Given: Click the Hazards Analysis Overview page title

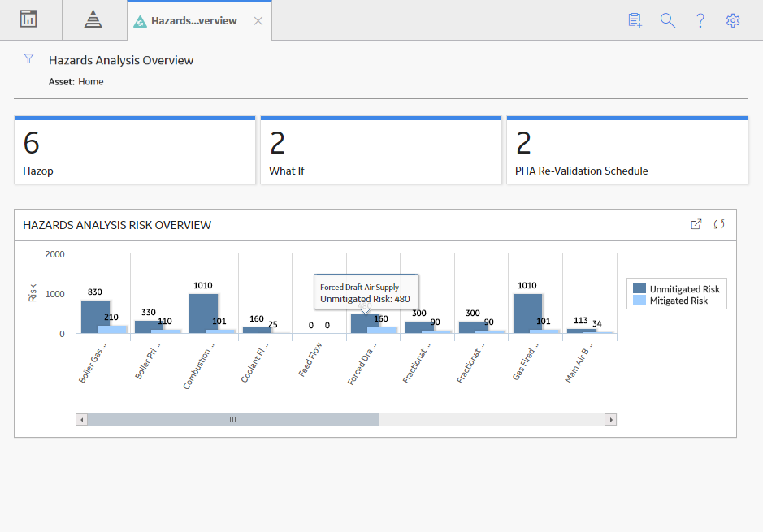Looking at the screenshot, I should [x=121, y=60].
